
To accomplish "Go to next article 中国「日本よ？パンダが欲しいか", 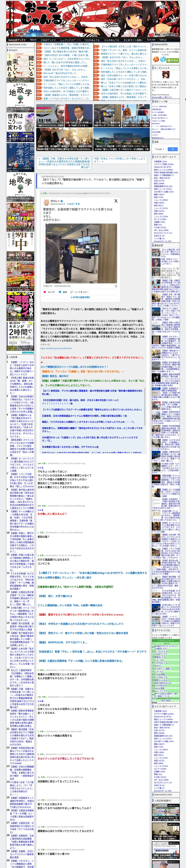I will tap(120, 160).
